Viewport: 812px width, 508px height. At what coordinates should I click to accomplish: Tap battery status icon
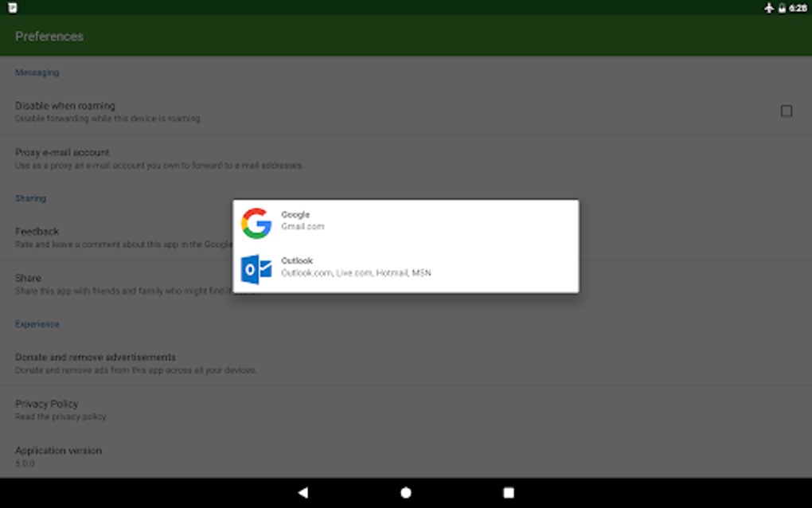click(x=782, y=8)
